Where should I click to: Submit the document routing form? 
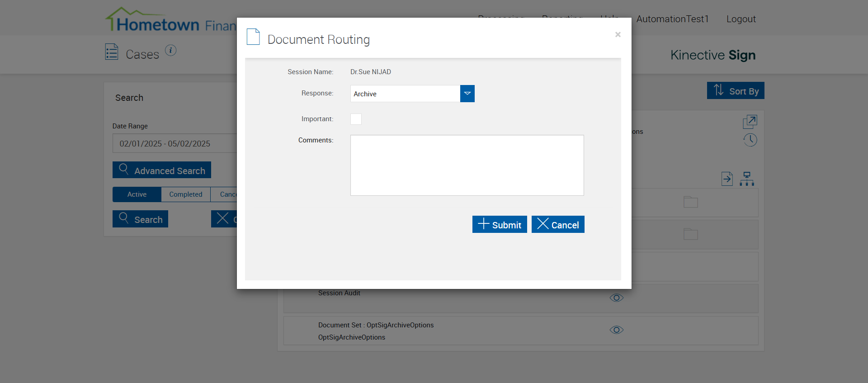pos(499,224)
